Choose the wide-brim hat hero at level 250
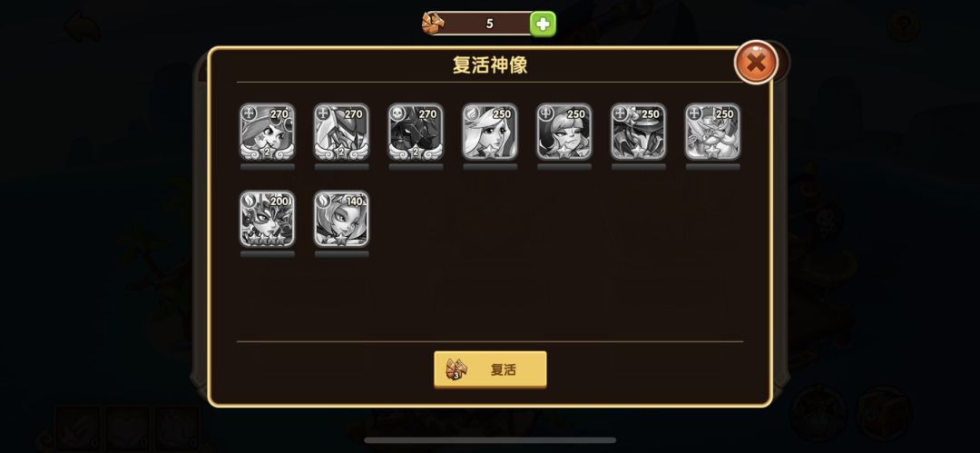Image resolution: width=980 pixels, height=453 pixels. pos(638,132)
